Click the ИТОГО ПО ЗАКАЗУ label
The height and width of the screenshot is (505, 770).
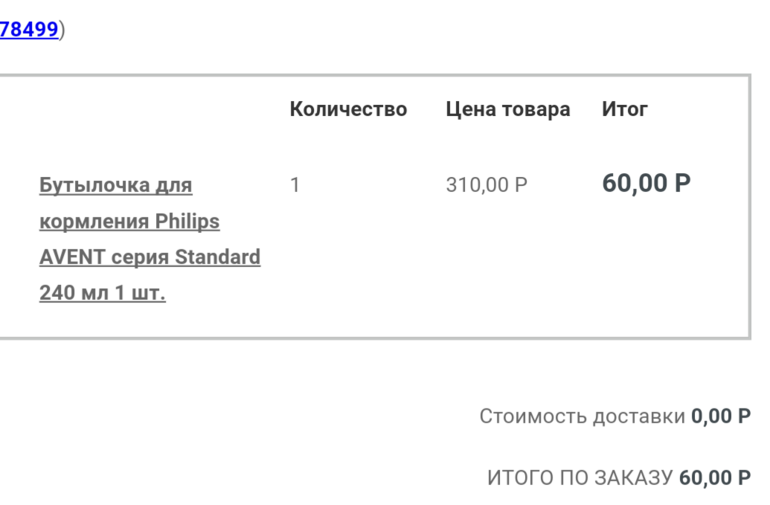[580, 478]
